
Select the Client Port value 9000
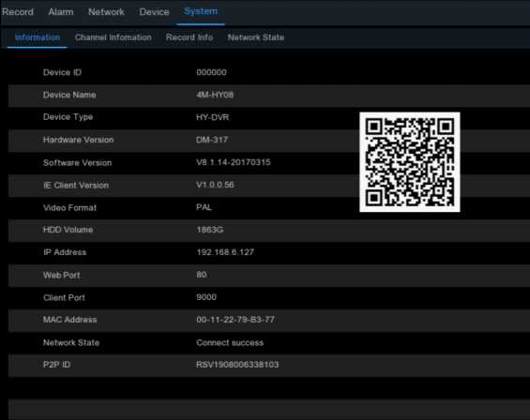(x=206, y=297)
